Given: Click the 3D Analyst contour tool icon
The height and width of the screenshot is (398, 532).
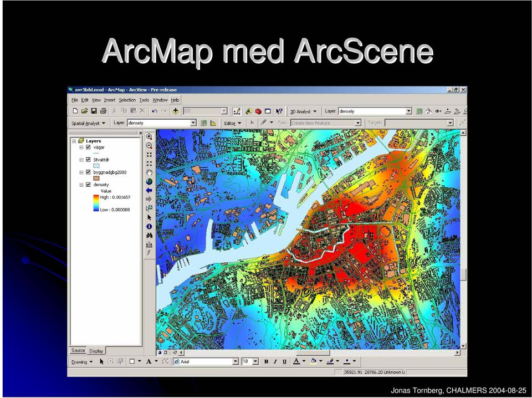Looking at the screenshot, I should pos(420,111).
